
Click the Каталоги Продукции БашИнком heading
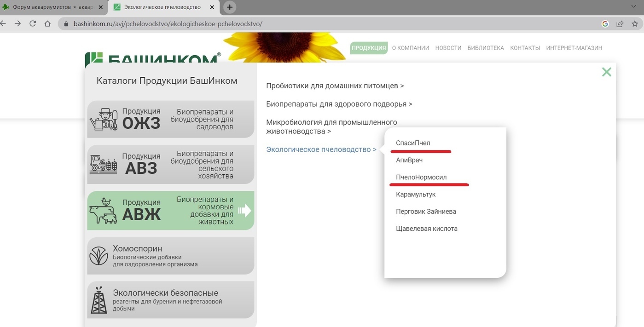167,81
